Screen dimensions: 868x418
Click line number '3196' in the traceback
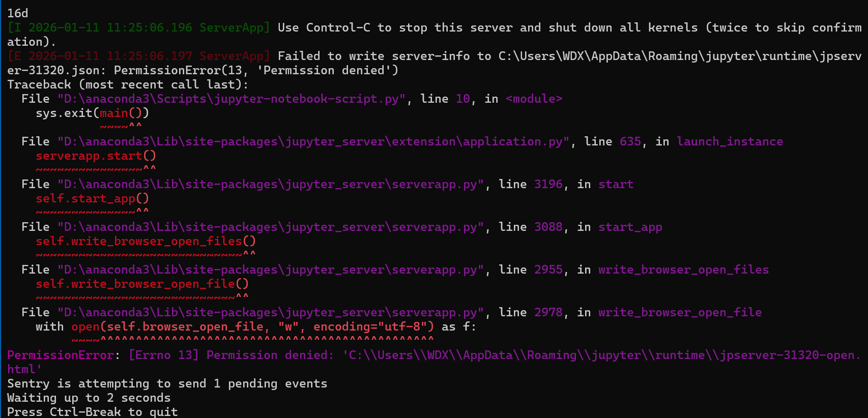pos(548,184)
